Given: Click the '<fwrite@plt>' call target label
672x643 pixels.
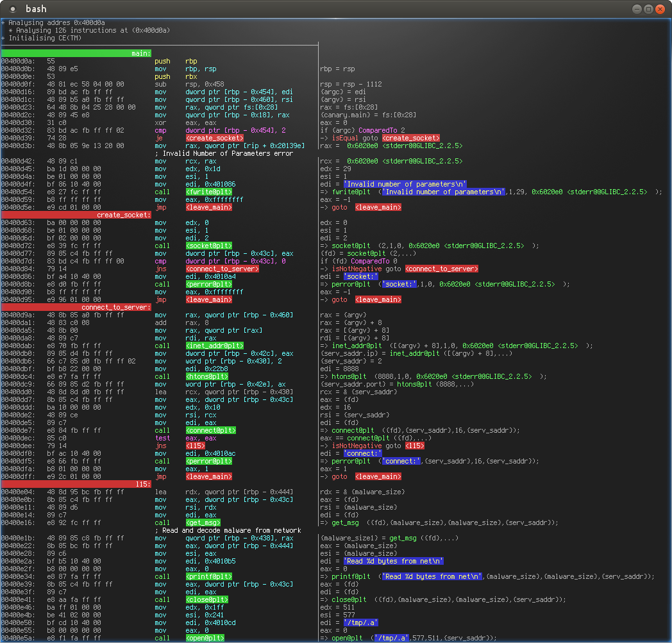Looking at the screenshot, I should pos(209,192).
